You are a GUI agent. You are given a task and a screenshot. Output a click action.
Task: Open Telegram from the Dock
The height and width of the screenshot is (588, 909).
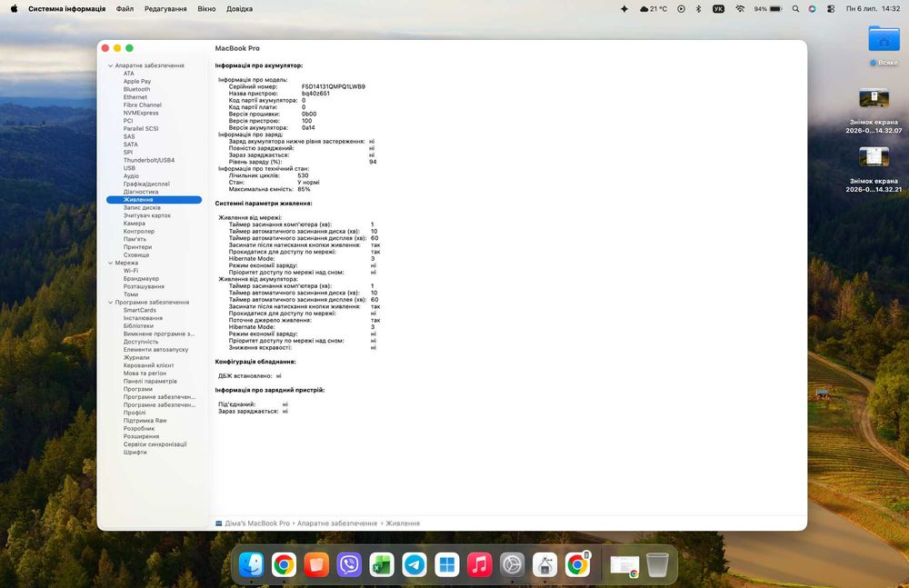coord(415,564)
